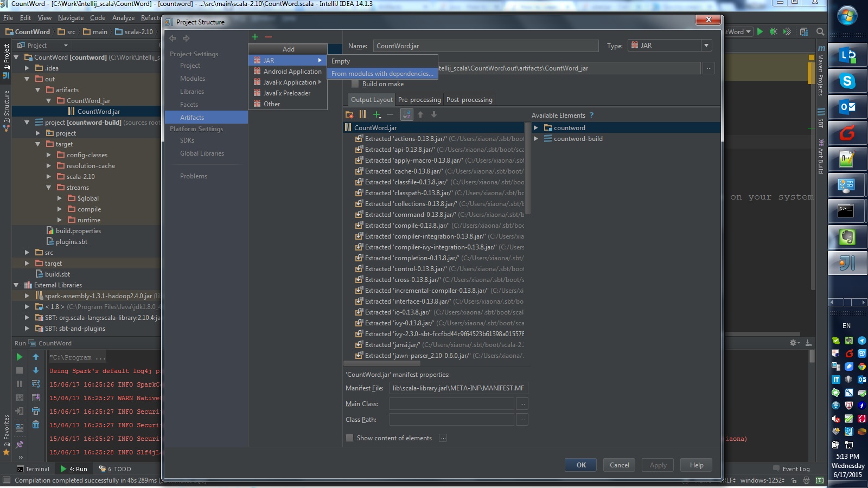Image resolution: width=868 pixels, height=488 pixels.
Task: Click the Windows Start orb
Action: coord(847,16)
